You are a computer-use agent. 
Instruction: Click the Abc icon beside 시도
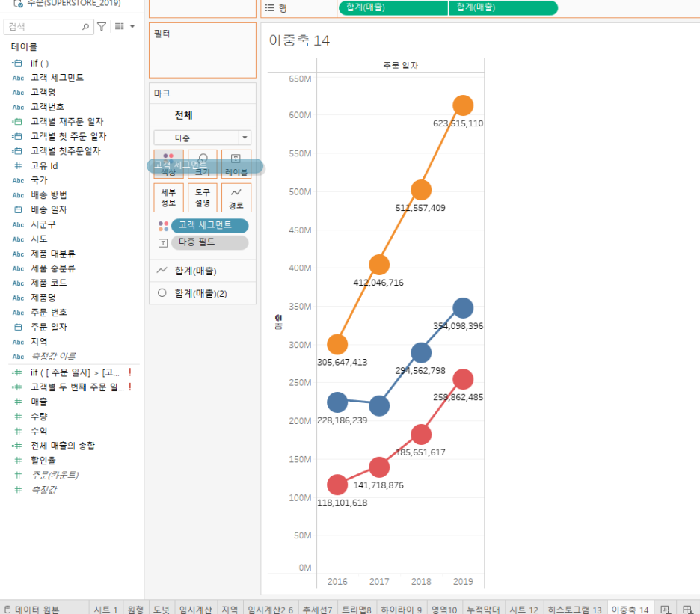[18, 239]
